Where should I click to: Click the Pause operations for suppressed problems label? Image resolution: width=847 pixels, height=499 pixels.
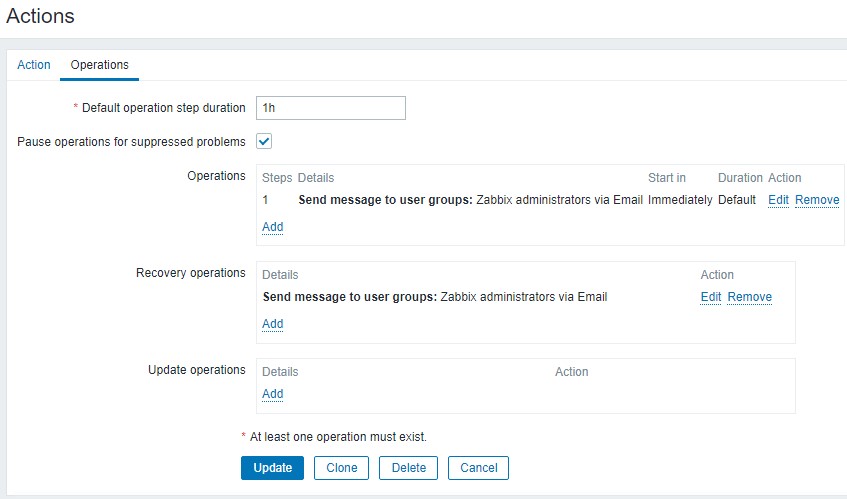click(x=131, y=141)
